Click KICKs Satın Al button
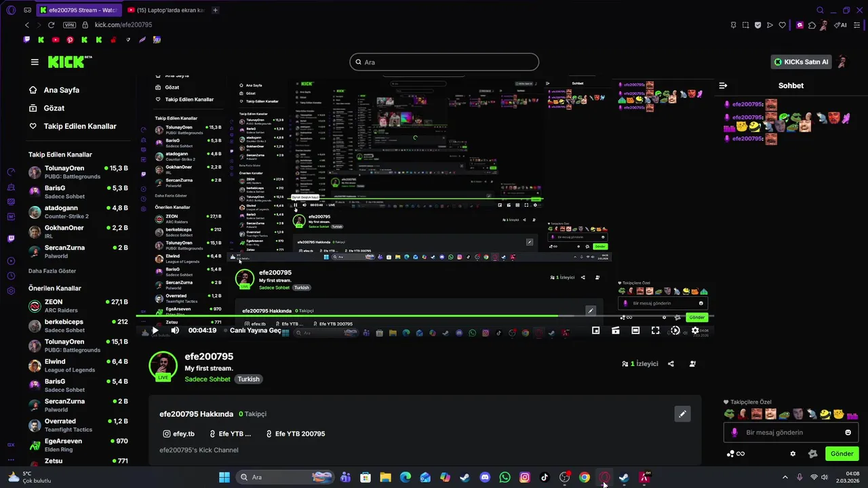Image resolution: width=868 pixels, height=488 pixels. [x=802, y=62]
